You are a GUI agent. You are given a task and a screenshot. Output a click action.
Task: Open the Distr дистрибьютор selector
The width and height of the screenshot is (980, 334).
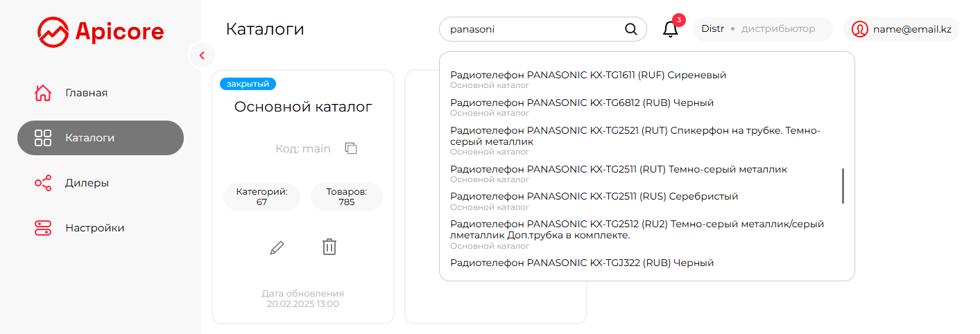tap(763, 29)
